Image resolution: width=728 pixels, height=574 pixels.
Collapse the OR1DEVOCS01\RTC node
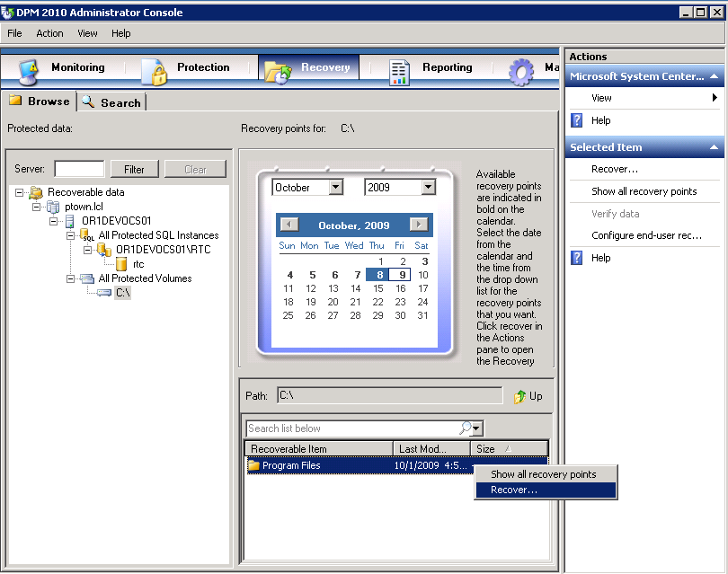click(x=87, y=250)
